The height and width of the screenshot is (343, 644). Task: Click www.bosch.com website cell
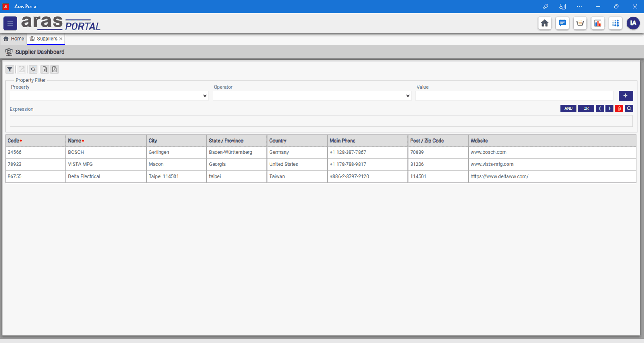552,152
